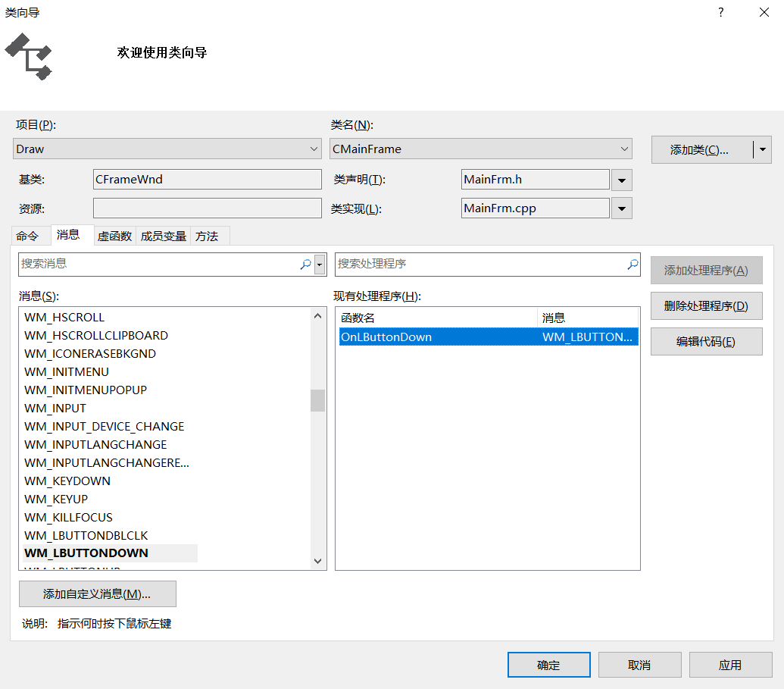Open the split arrow beside 添加类 button
This screenshot has height=689, width=784.
tap(762, 149)
